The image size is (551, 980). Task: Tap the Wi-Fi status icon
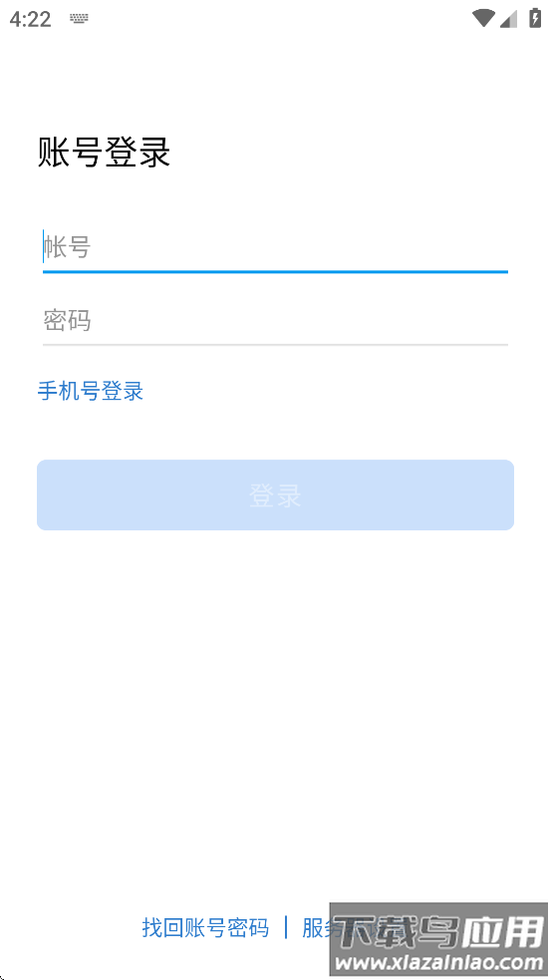tap(482, 19)
